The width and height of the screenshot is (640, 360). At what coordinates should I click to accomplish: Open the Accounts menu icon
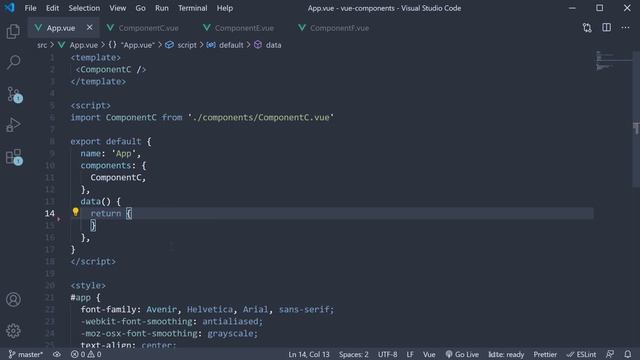pyautogui.click(x=13, y=300)
